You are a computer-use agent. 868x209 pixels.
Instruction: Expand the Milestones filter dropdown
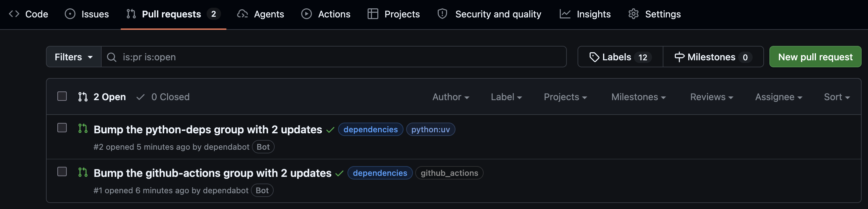tap(639, 97)
